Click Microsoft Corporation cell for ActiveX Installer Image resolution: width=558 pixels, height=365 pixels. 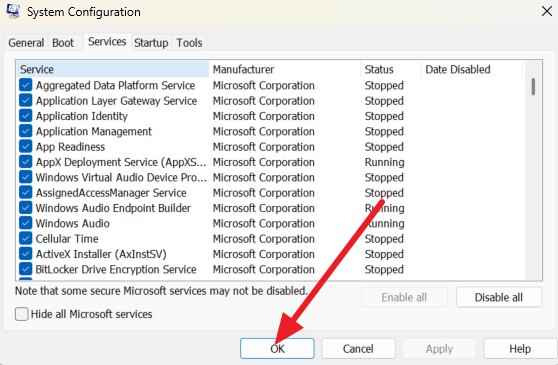coord(263,254)
